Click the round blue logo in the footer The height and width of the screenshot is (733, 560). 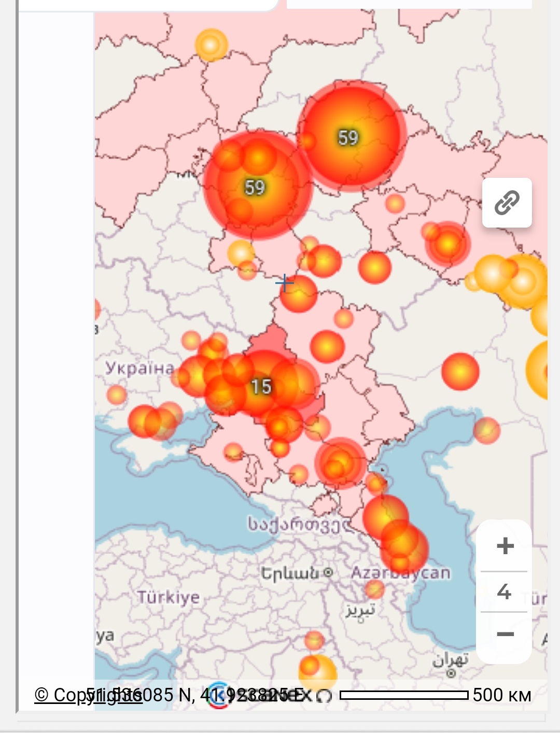tap(218, 695)
